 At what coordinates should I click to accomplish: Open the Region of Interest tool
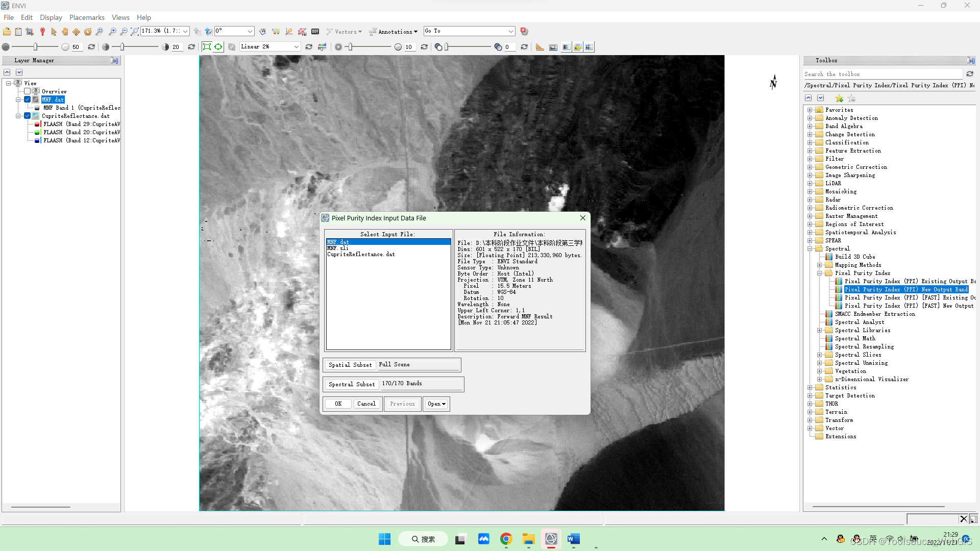click(x=302, y=32)
